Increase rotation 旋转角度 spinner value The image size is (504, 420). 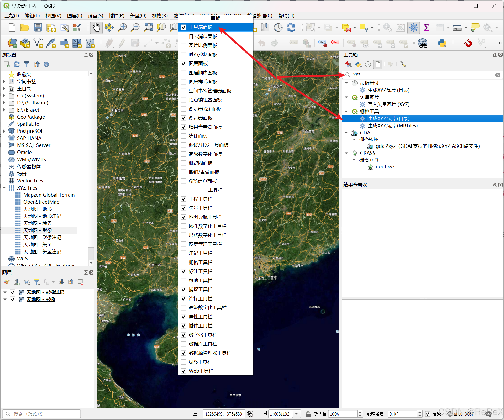pyautogui.click(x=419, y=412)
